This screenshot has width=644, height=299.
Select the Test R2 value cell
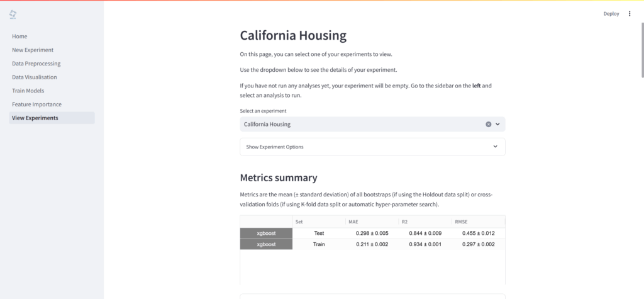[x=424, y=233]
